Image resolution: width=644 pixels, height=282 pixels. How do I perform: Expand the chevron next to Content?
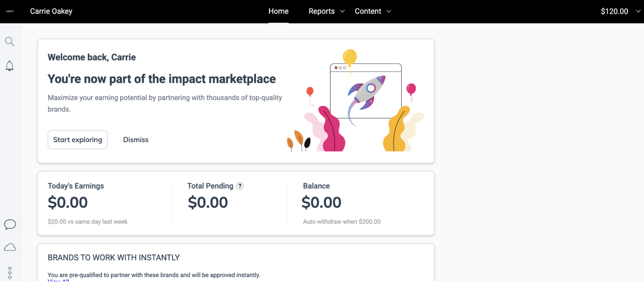(x=388, y=12)
